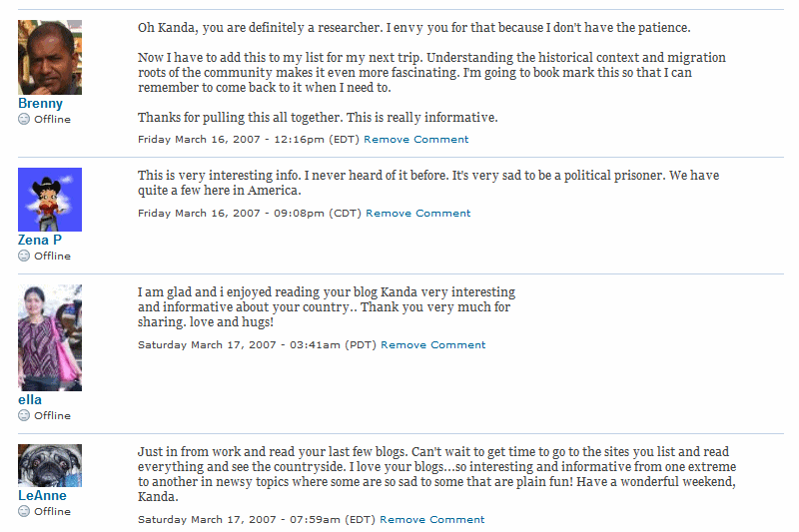
Task: Open ella's profile picture
Action: point(50,337)
